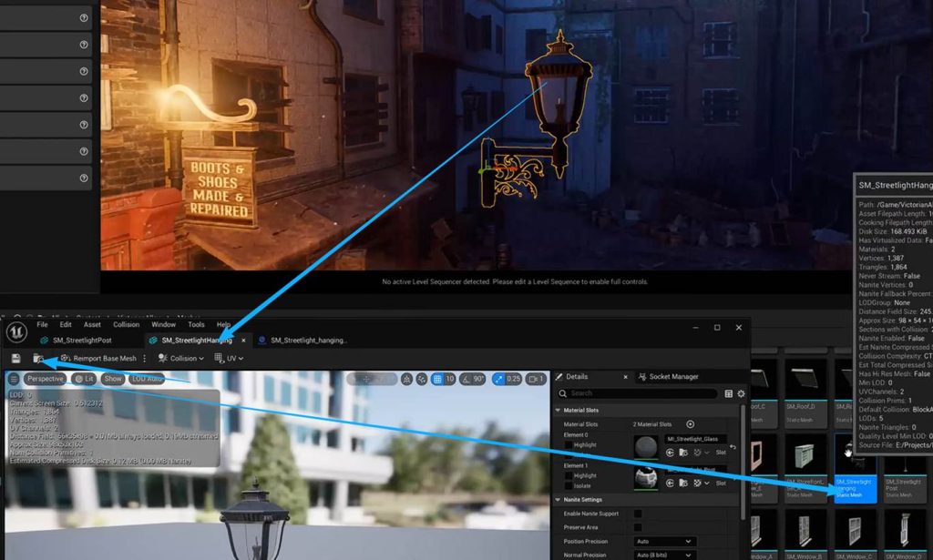Switch to the SM_StreetlightPost tab

point(80,341)
